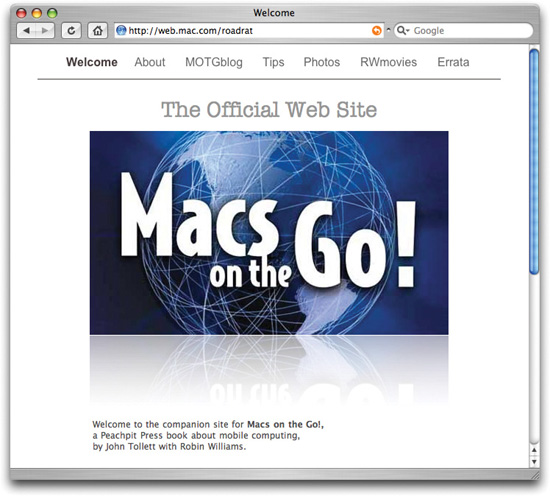
Task: Open the Home page button
Action: coord(98,31)
